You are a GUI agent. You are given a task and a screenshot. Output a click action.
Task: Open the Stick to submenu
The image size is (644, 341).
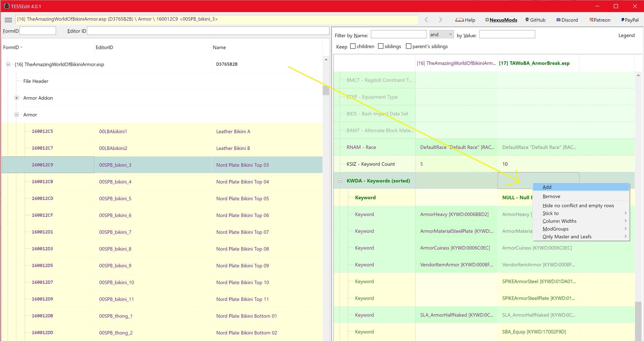click(x=581, y=213)
